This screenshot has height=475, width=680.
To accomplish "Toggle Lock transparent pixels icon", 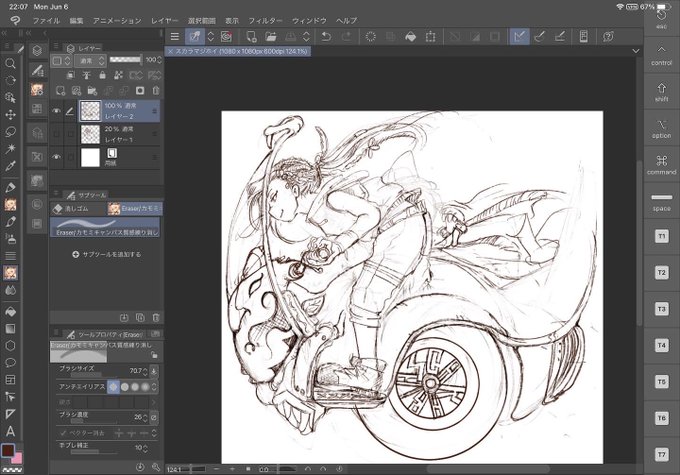I will pos(118,75).
